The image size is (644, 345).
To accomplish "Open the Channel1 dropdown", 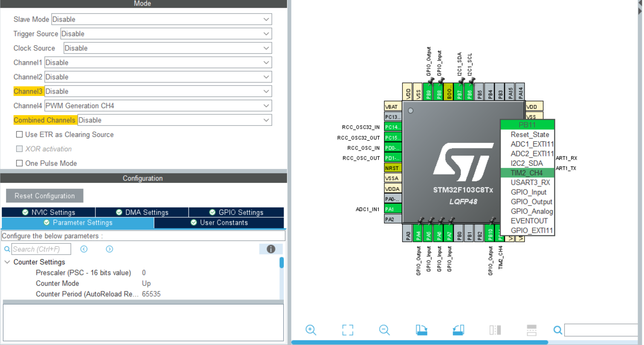I will click(x=158, y=63).
